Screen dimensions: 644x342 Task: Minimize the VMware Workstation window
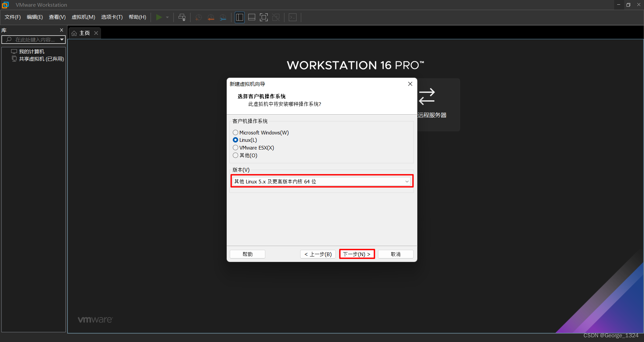click(x=619, y=5)
